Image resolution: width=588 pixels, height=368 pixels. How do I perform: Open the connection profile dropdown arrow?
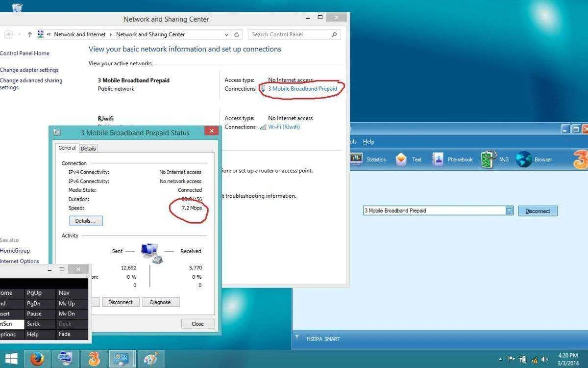click(509, 210)
